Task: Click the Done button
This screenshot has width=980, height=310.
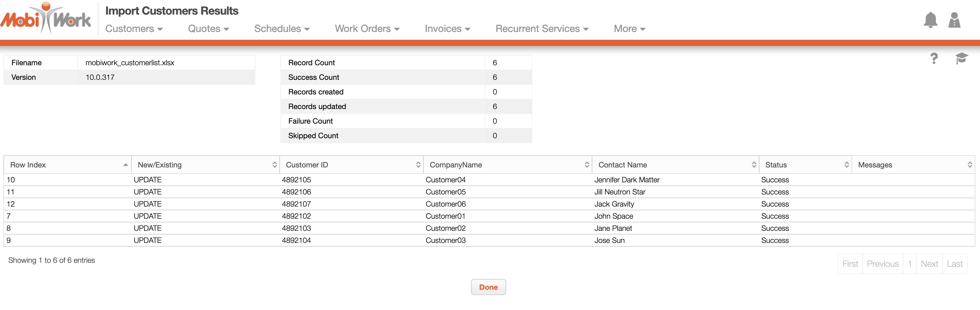Action: point(488,287)
